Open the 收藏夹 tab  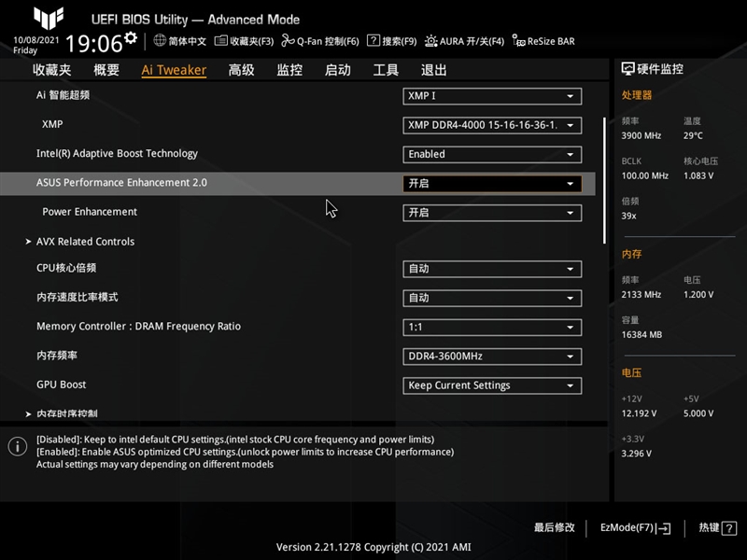(x=52, y=70)
